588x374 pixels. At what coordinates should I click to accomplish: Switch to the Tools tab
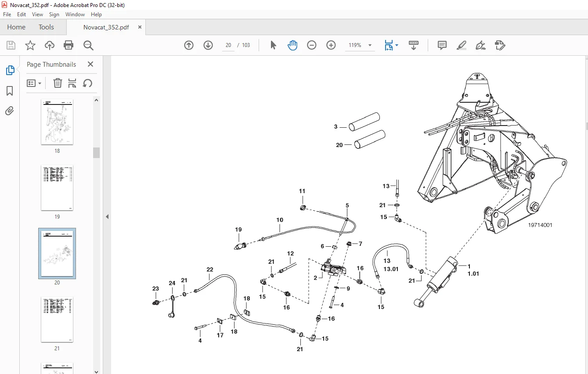[46, 27]
